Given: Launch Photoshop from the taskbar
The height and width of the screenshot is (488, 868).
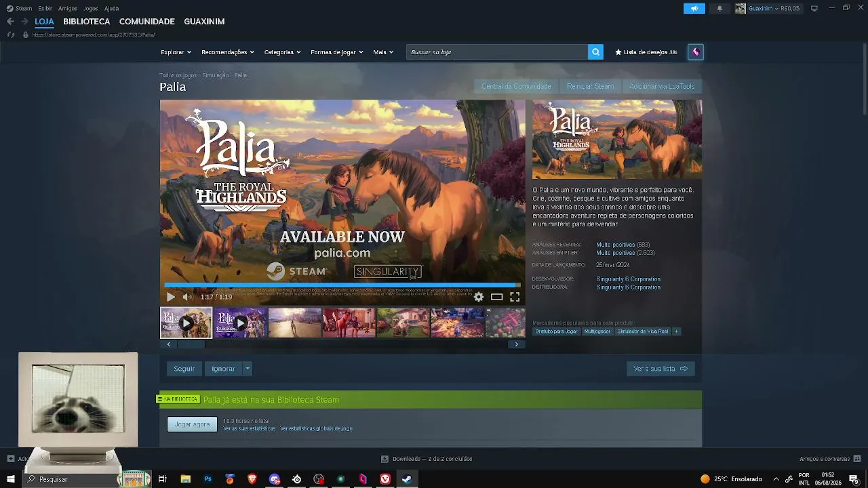Looking at the screenshot, I should point(208,479).
